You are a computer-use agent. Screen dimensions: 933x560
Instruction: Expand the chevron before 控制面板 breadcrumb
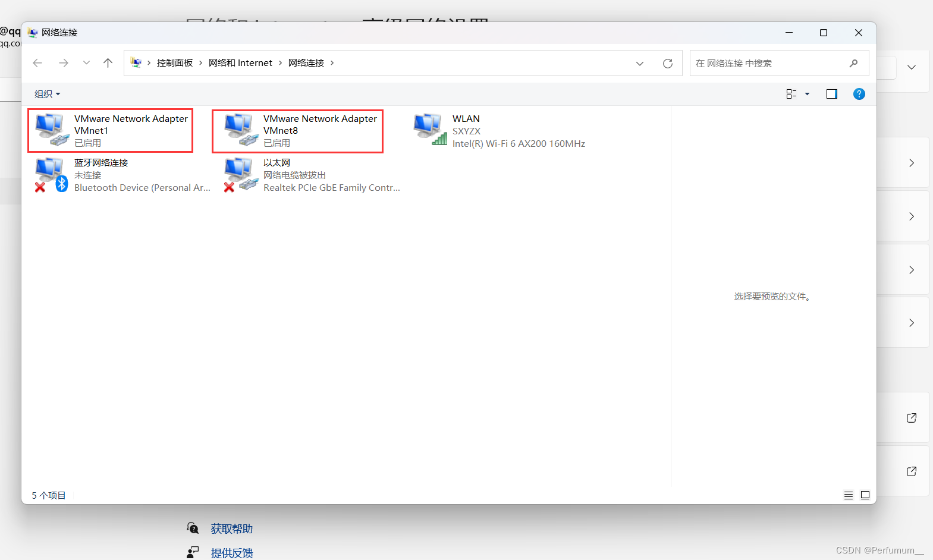[149, 63]
